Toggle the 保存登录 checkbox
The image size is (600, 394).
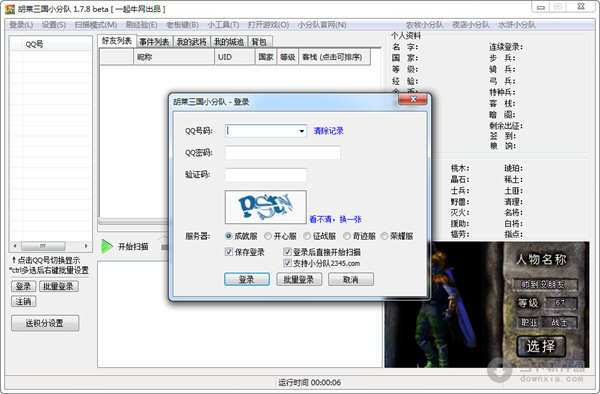click(229, 252)
